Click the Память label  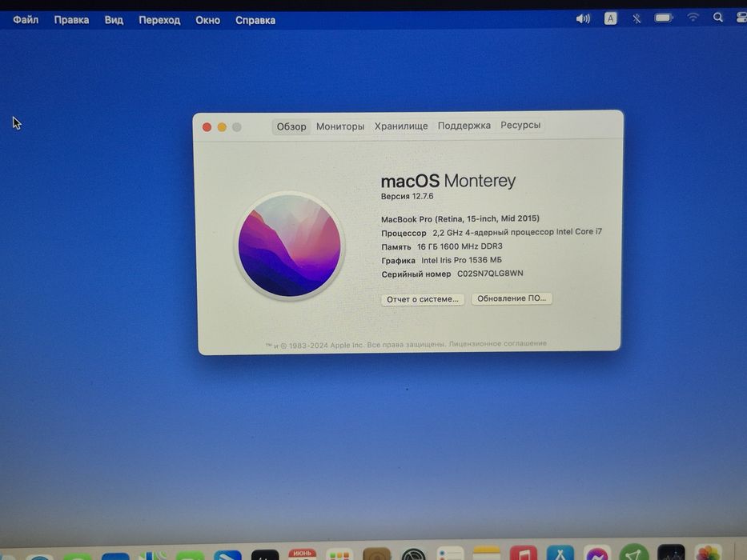396,246
